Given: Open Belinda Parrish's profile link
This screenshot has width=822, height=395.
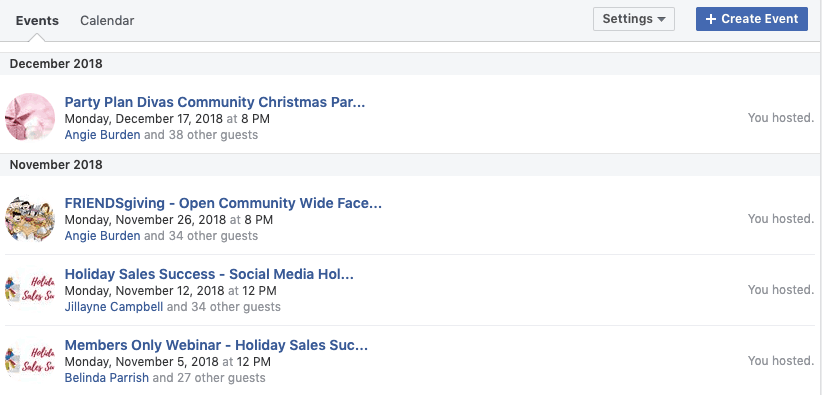Looking at the screenshot, I should 107,377.
